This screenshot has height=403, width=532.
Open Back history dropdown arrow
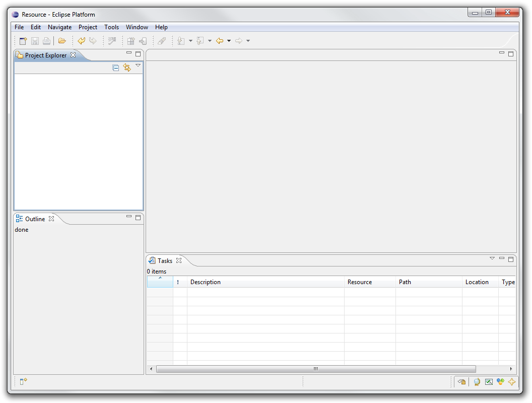click(229, 41)
